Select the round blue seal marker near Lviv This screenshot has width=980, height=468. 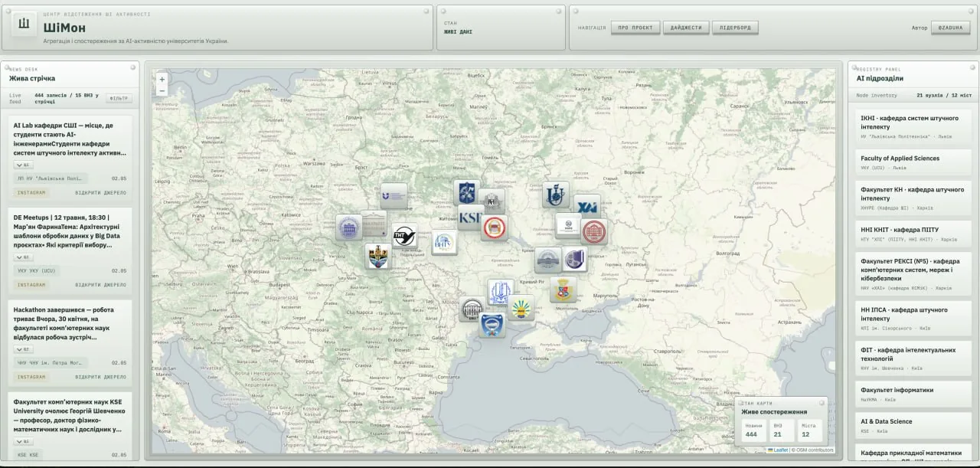point(348,227)
